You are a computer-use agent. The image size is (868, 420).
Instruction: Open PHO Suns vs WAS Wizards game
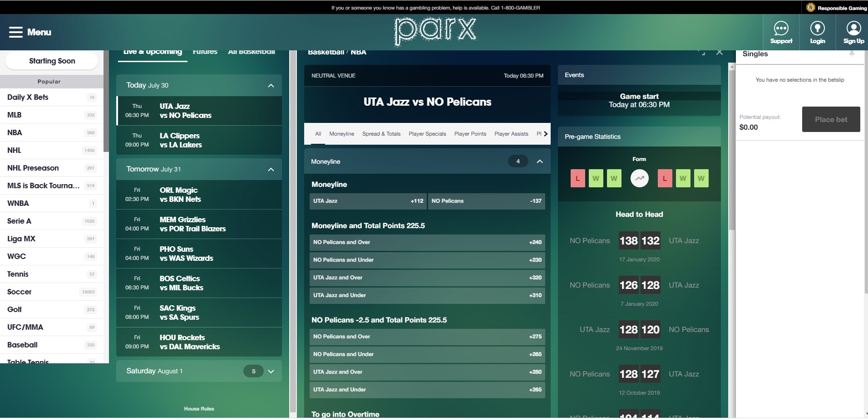[199, 254]
